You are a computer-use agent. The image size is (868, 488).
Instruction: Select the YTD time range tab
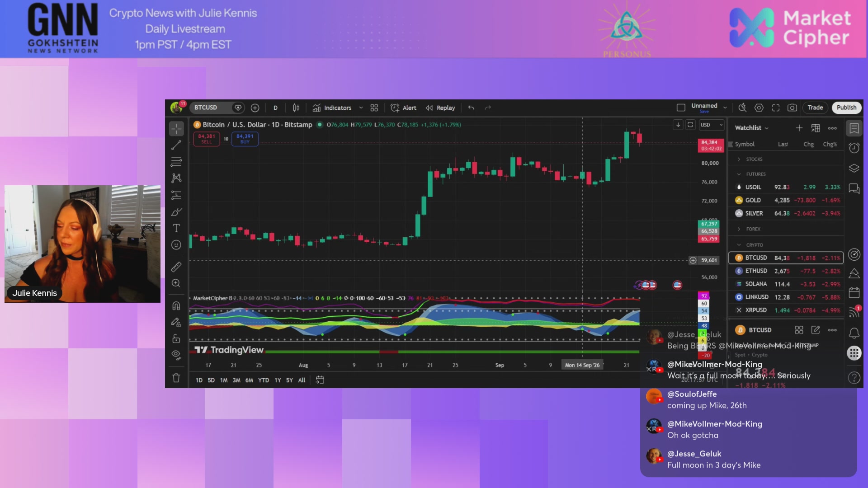(x=264, y=380)
